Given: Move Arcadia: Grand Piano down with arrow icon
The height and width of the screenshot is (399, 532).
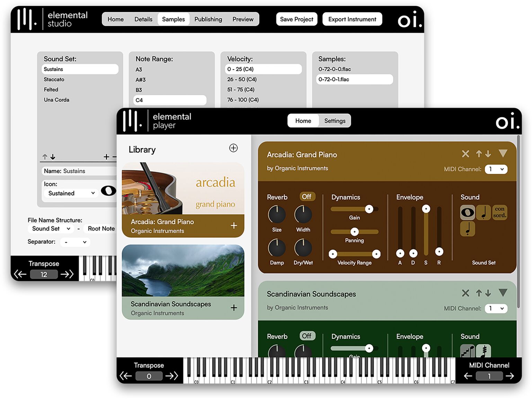Looking at the screenshot, I should click(x=488, y=154).
